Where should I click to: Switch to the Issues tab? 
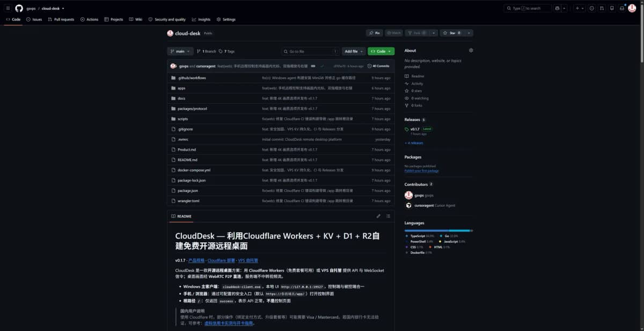click(34, 19)
